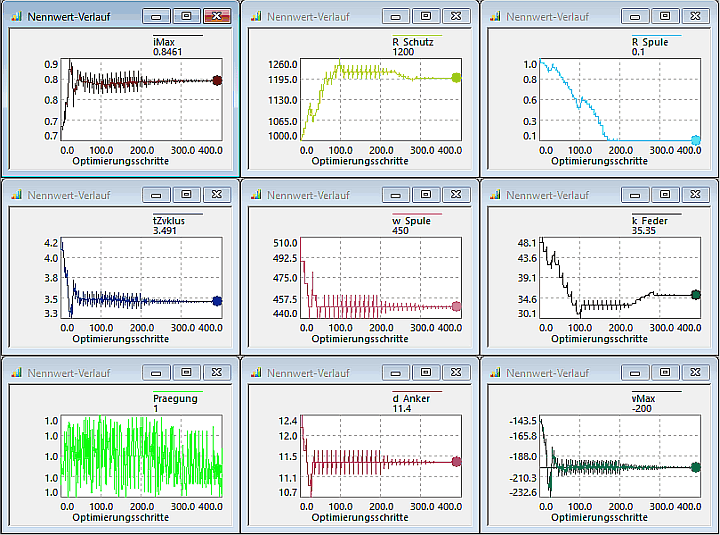Screen dimensions: 720x535
Task: Click the title bar of the d_Anker window
Action: 330,372
